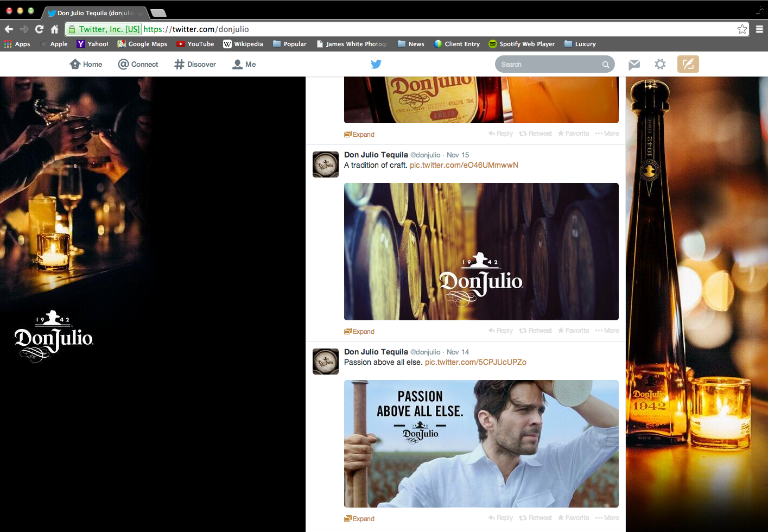This screenshot has width=768, height=532.
Task: Open the barrel image with Don Julio logo
Action: pyautogui.click(x=481, y=251)
